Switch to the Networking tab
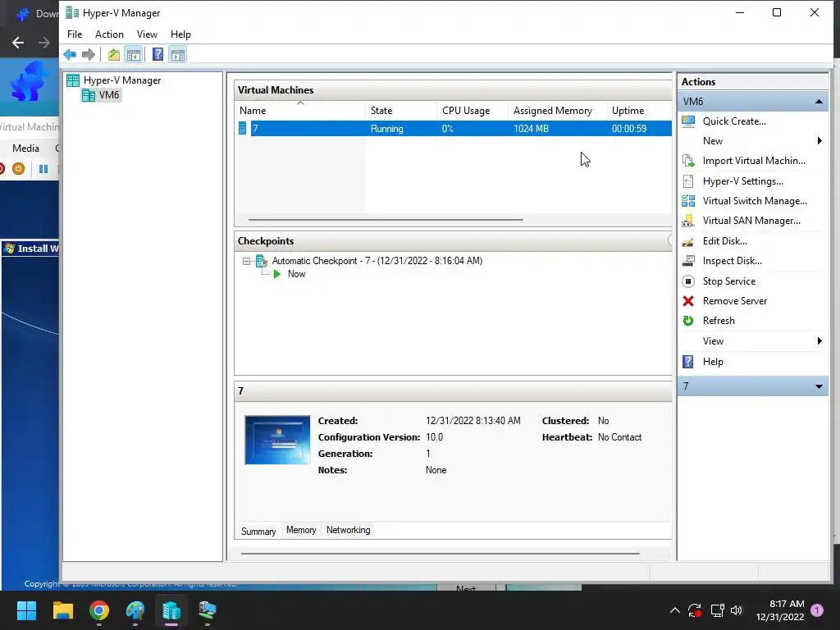Viewport: 840px width, 630px height. pyautogui.click(x=348, y=530)
